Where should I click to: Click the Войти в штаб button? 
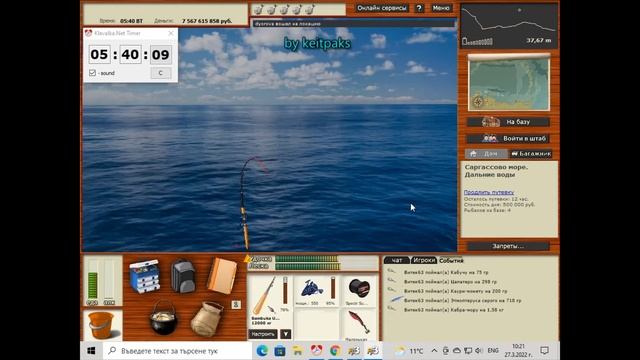(x=509, y=138)
